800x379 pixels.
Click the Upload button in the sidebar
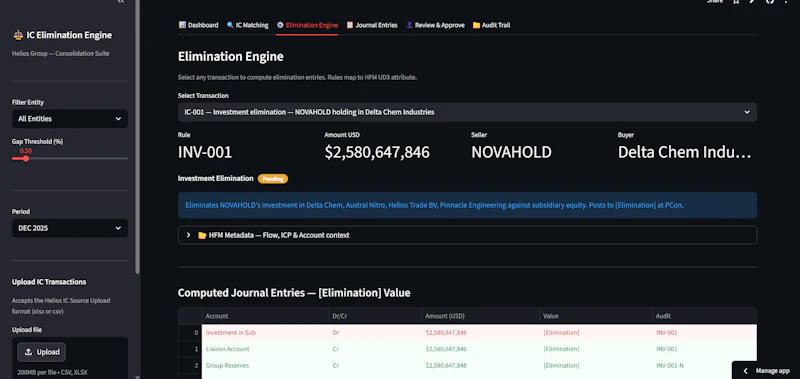coord(41,352)
